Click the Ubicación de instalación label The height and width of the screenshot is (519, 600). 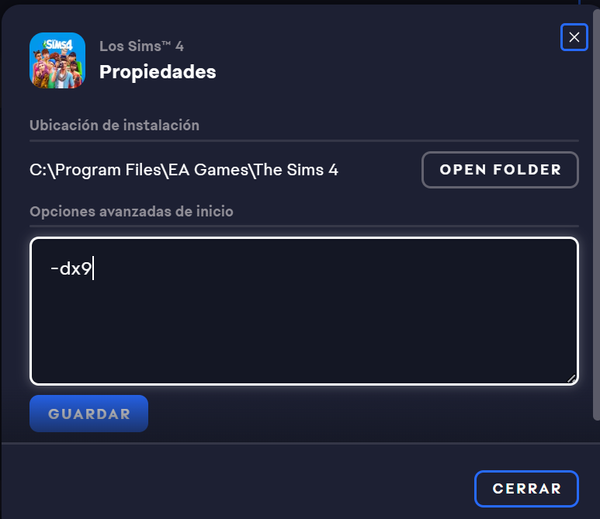coord(114,125)
